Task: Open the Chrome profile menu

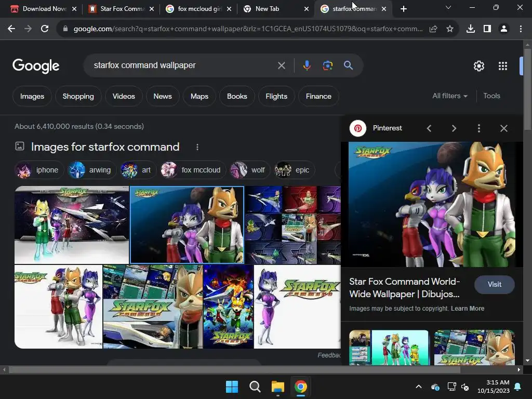Action: click(x=504, y=29)
